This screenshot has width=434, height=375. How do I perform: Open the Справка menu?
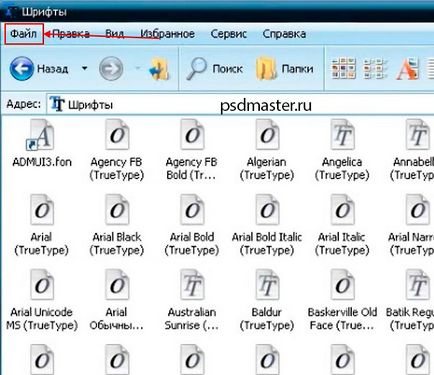[x=284, y=34]
